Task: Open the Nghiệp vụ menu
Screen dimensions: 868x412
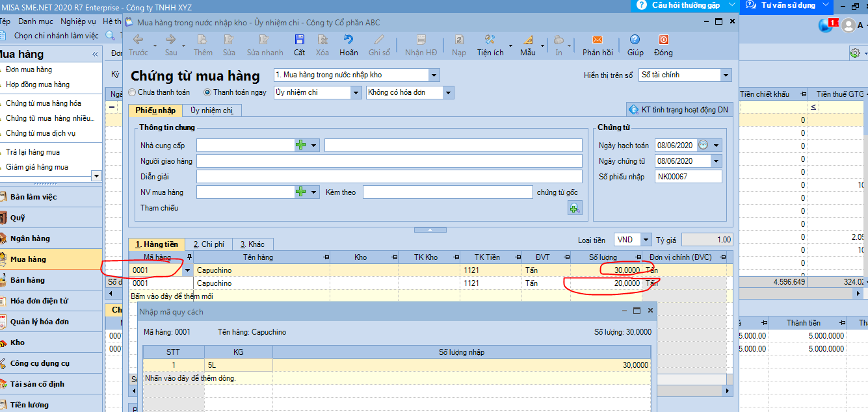Action: point(78,21)
